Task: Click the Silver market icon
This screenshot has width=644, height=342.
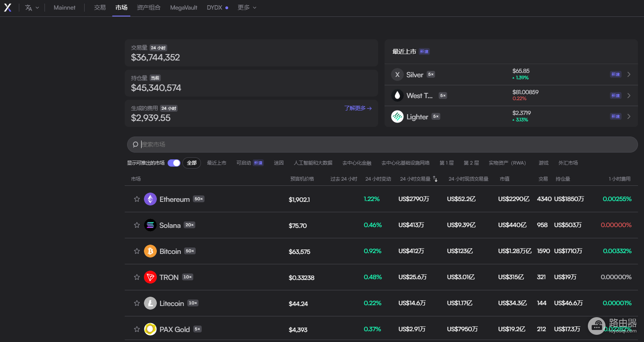Action: click(x=397, y=74)
